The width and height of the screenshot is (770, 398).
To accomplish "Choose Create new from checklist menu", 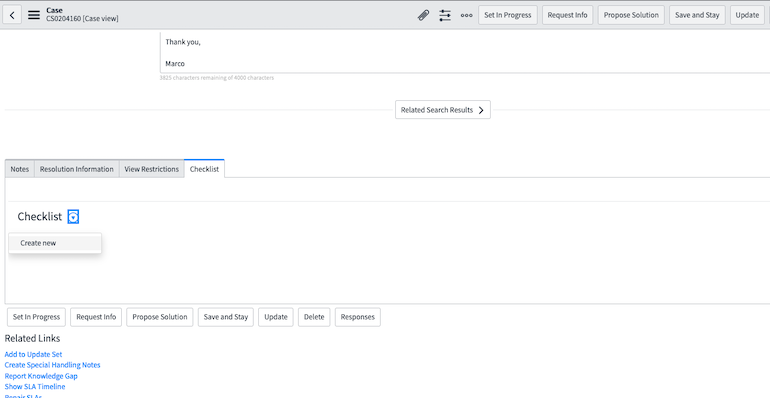I will pos(55,243).
